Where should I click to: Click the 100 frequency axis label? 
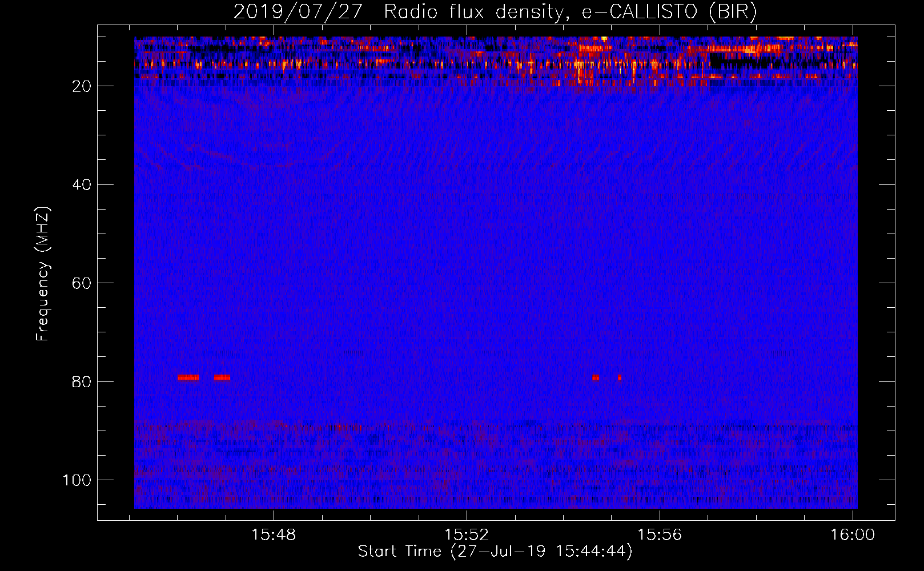click(77, 480)
